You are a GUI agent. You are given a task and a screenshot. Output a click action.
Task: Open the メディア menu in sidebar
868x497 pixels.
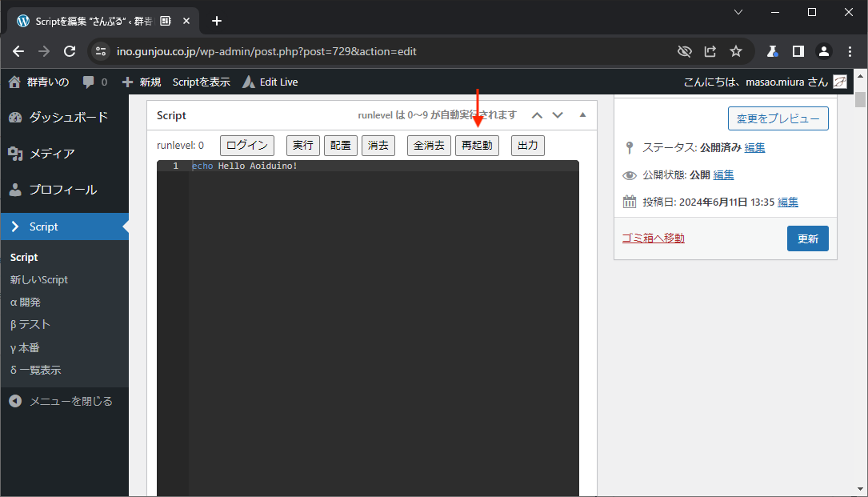tap(52, 154)
